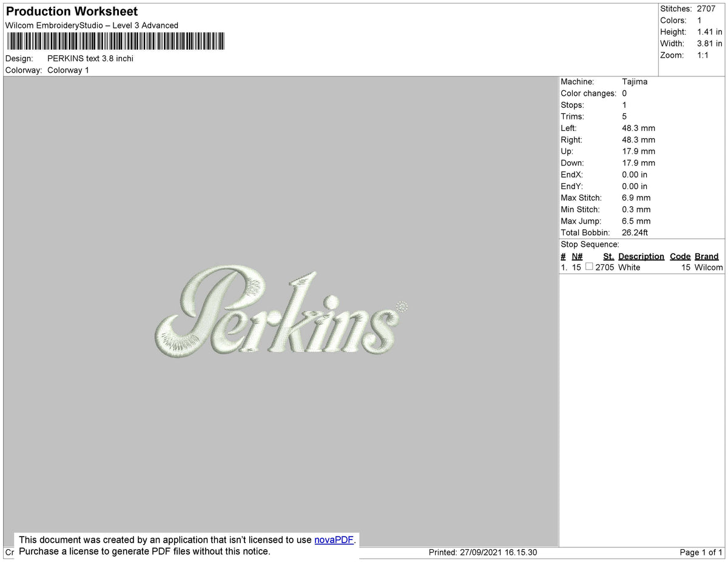Click the 'N#' column header
Image resolution: width=728 pixels, height=562 pixels.
tap(577, 256)
